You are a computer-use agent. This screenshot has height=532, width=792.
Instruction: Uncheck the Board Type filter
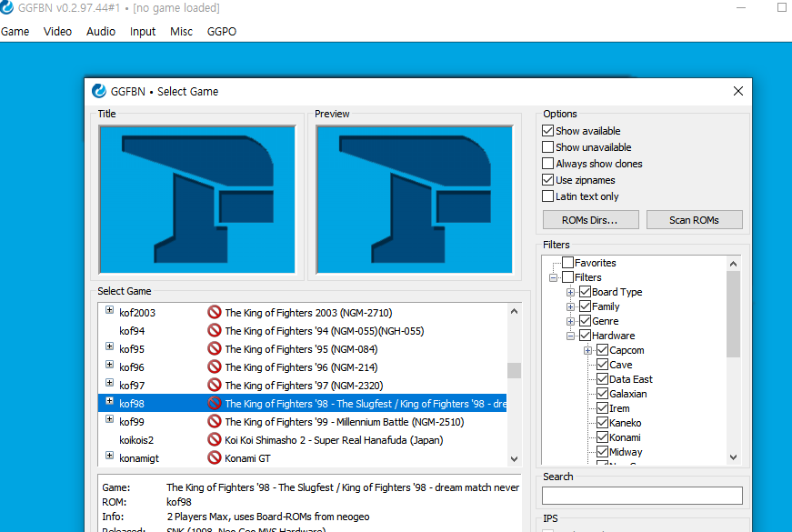pos(585,292)
